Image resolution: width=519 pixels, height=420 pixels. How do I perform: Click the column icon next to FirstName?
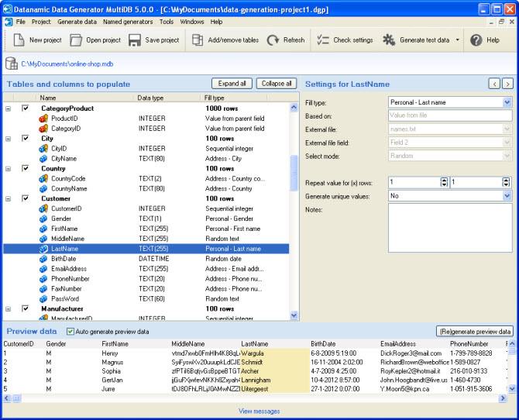(43, 229)
